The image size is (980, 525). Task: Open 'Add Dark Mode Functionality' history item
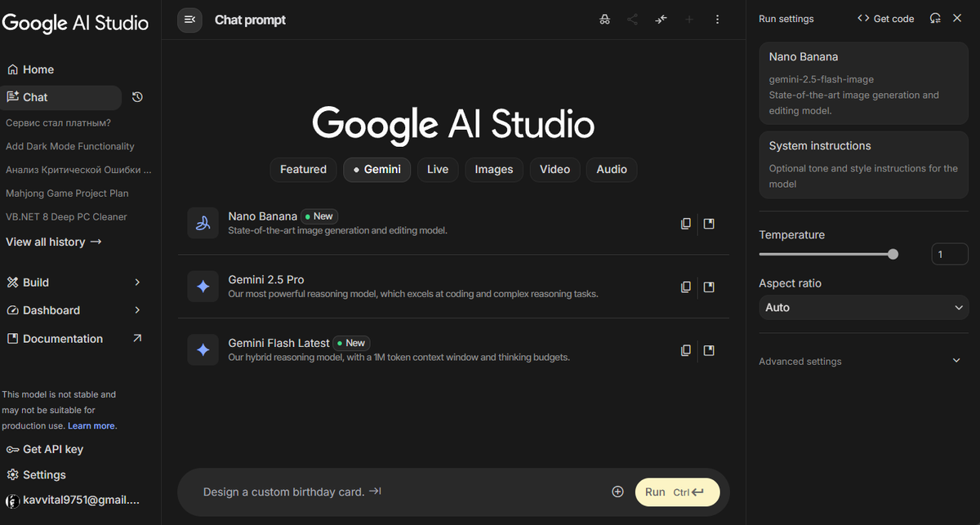coord(70,146)
